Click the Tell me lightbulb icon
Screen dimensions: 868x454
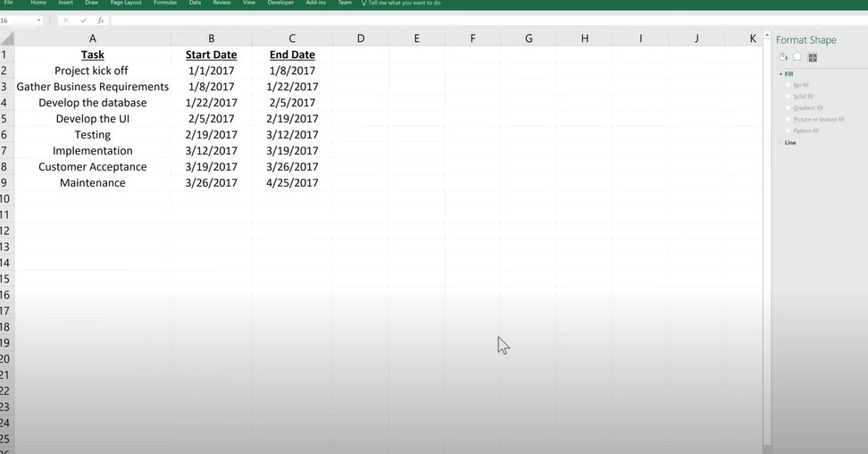363,3
